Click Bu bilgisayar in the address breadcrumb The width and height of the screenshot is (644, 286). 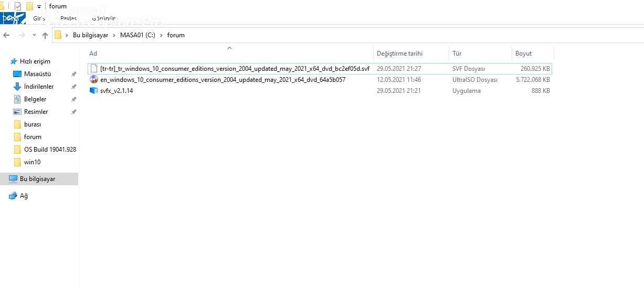click(90, 35)
